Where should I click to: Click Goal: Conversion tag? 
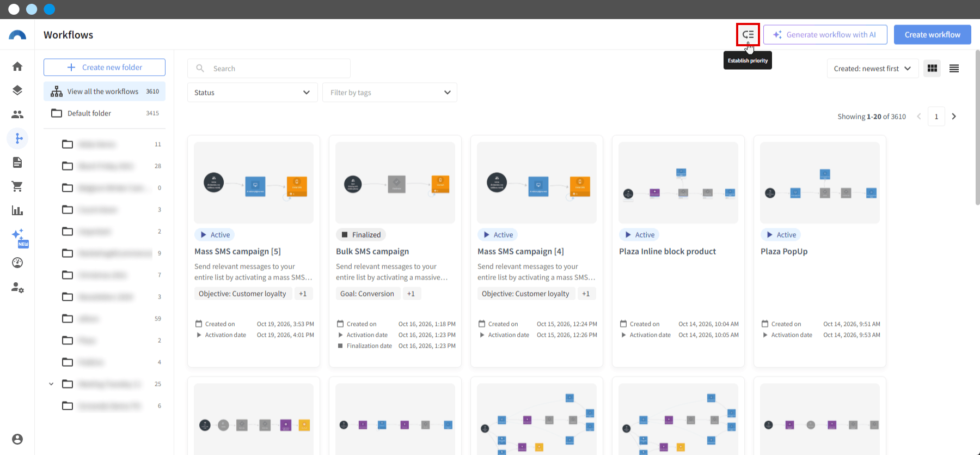point(367,294)
